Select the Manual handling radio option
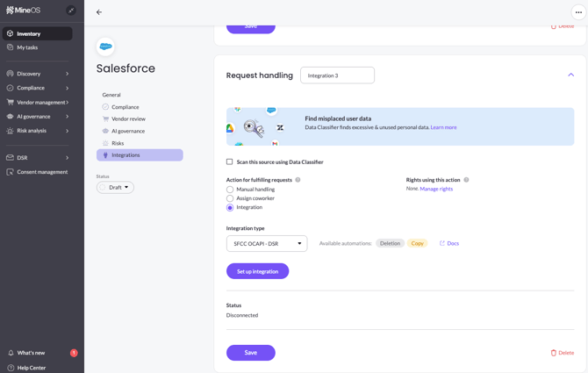Screen dimensions: 588x373 [230, 190]
